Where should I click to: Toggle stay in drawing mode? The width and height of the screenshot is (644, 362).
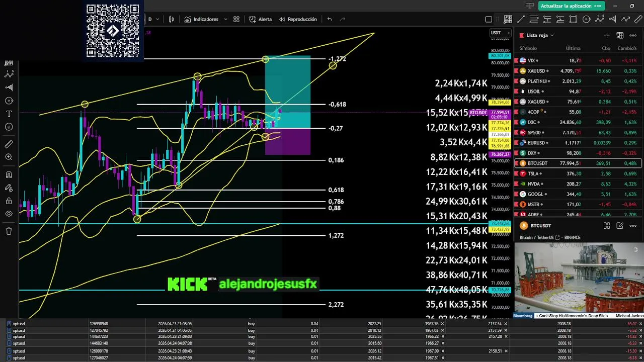[9, 188]
